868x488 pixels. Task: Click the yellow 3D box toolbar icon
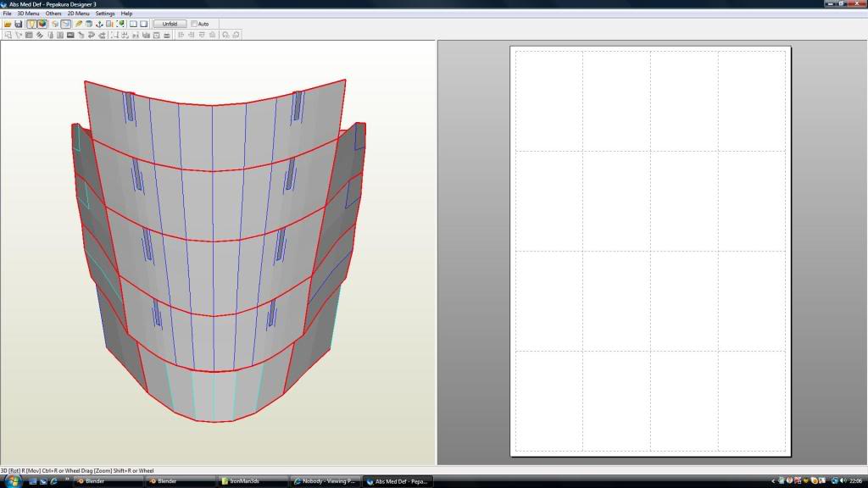click(x=55, y=24)
